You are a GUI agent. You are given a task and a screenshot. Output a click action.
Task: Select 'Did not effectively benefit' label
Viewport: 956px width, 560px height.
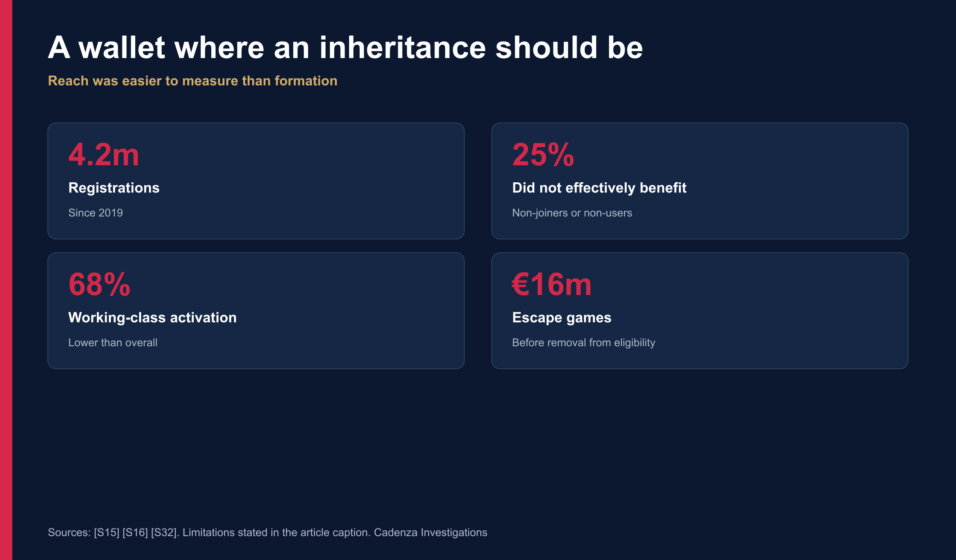pyautogui.click(x=599, y=188)
